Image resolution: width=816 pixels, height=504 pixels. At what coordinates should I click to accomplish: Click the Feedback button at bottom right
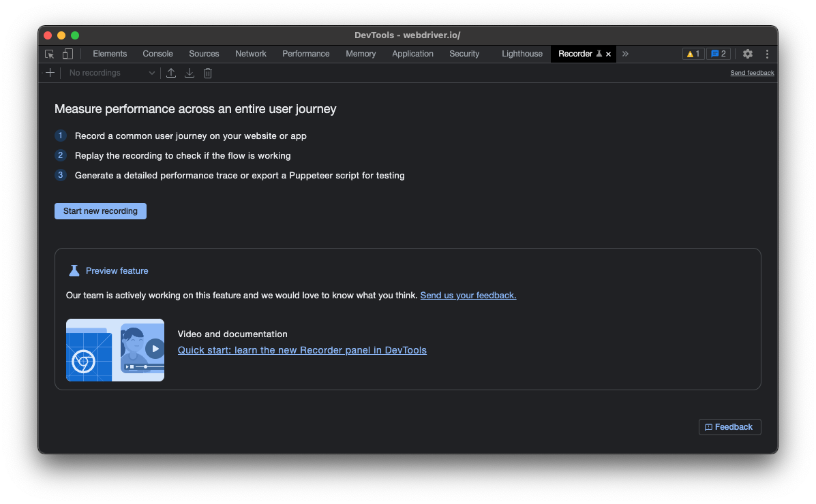tap(729, 427)
